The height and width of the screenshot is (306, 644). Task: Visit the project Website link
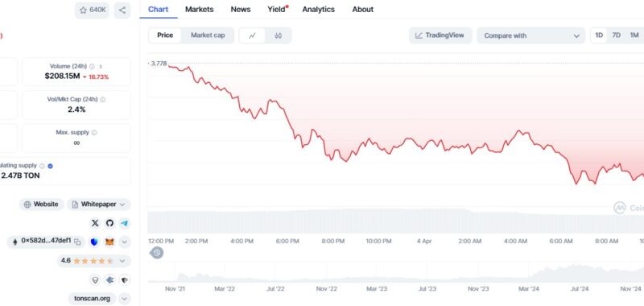[x=42, y=205]
